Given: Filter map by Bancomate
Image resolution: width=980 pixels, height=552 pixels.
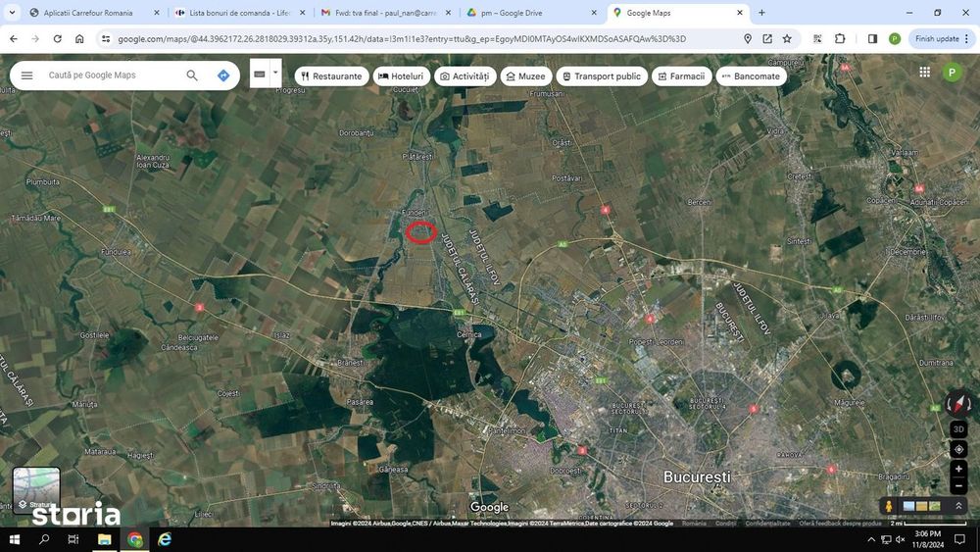Looking at the screenshot, I should [752, 76].
